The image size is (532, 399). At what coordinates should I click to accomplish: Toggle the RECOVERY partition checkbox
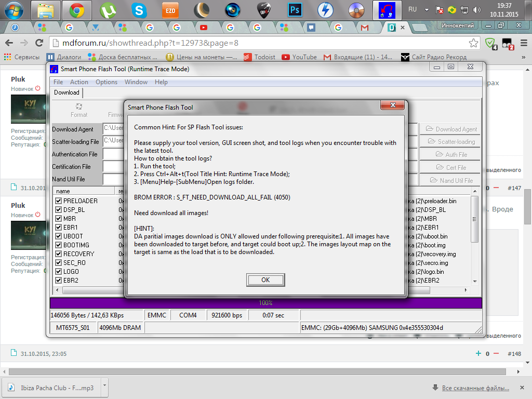pos(59,254)
